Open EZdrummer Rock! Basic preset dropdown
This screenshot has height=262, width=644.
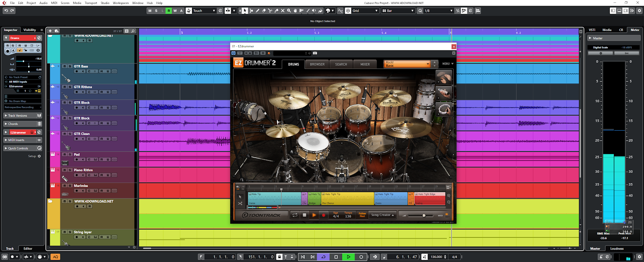pyautogui.click(x=407, y=64)
